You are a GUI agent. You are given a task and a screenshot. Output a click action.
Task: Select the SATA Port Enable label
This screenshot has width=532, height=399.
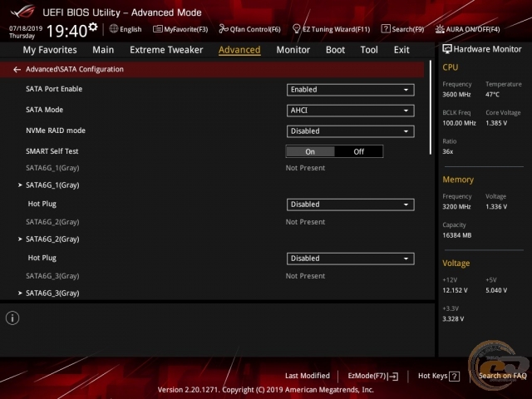pyautogui.click(x=54, y=89)
